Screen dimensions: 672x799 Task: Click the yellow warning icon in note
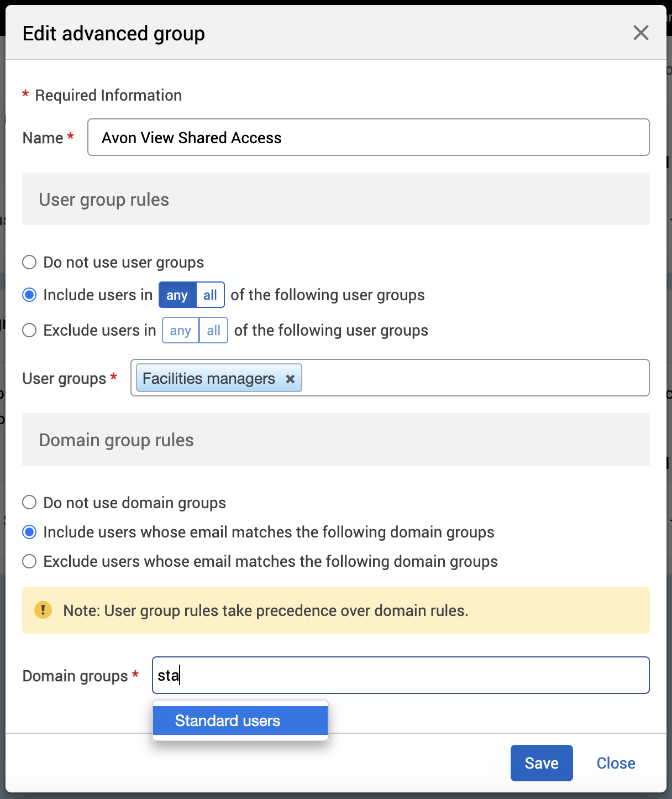point(43,610)
